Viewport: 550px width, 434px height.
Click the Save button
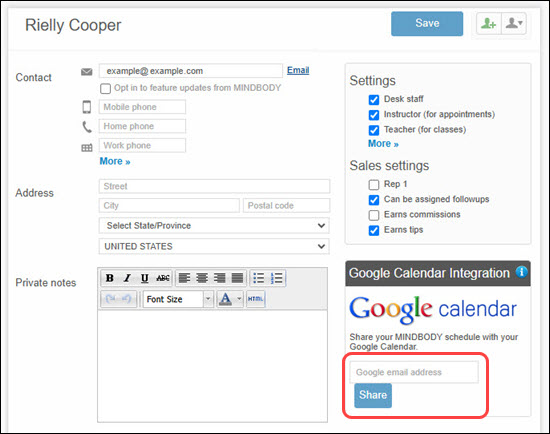(427, 24)
